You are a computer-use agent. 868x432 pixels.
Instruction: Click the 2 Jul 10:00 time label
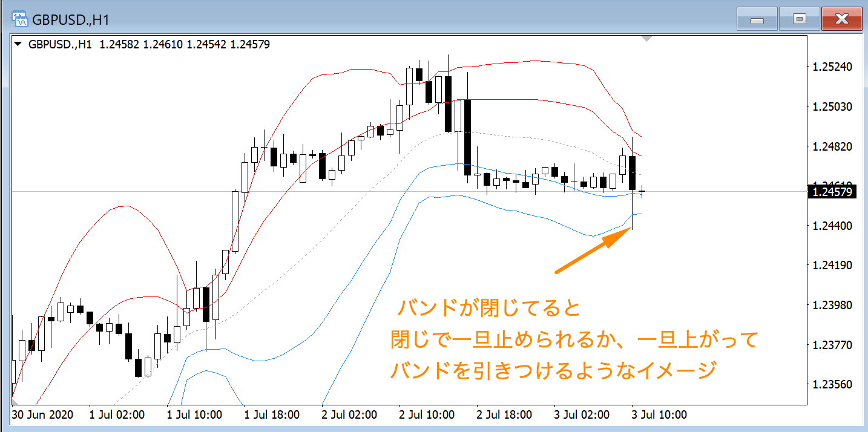click(427, 415)
